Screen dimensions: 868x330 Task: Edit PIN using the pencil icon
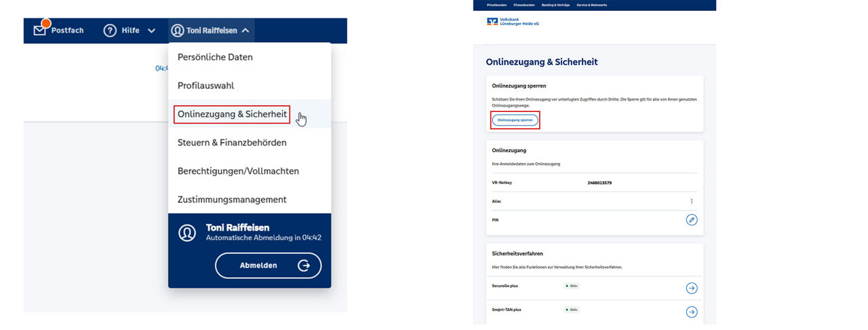(692, 220)
